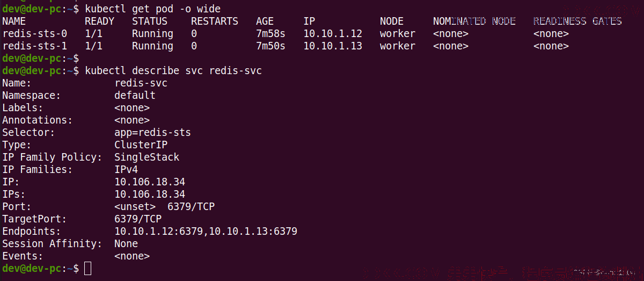Click the kubectl describe svc redis-svc command

click(173, 71)
